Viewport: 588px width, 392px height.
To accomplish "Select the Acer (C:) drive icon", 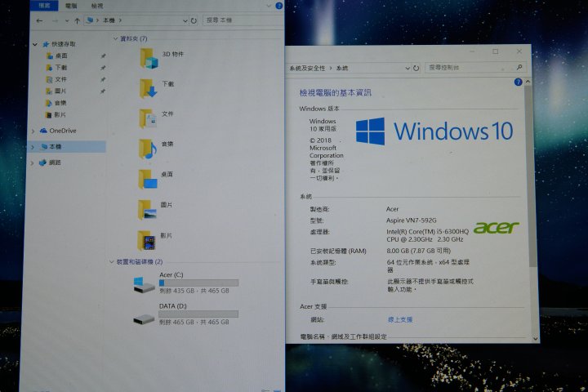I will pyautogui.click(x=144, y=285).
